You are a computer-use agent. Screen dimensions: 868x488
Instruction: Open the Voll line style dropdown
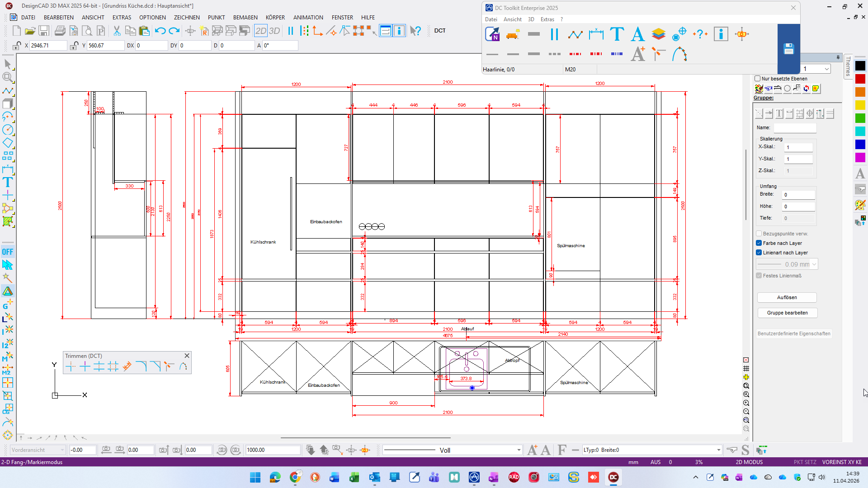coord(519,450)
